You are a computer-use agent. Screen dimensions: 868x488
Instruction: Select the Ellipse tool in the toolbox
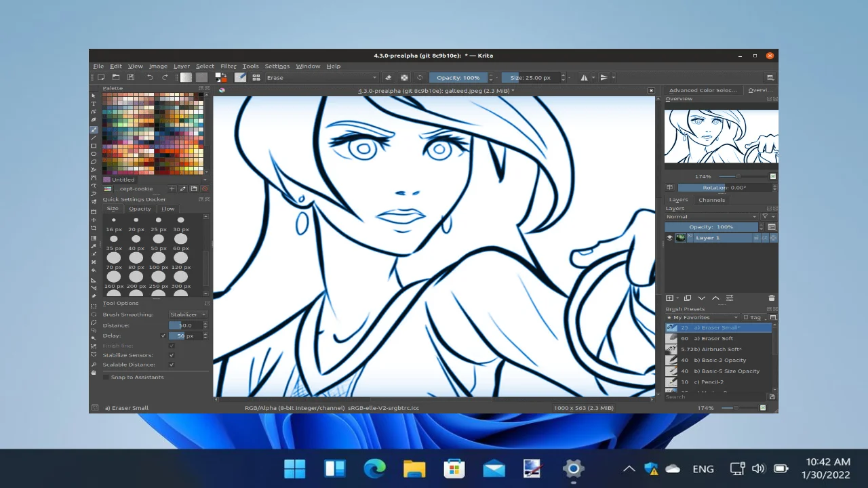click(x=94, y=154)
